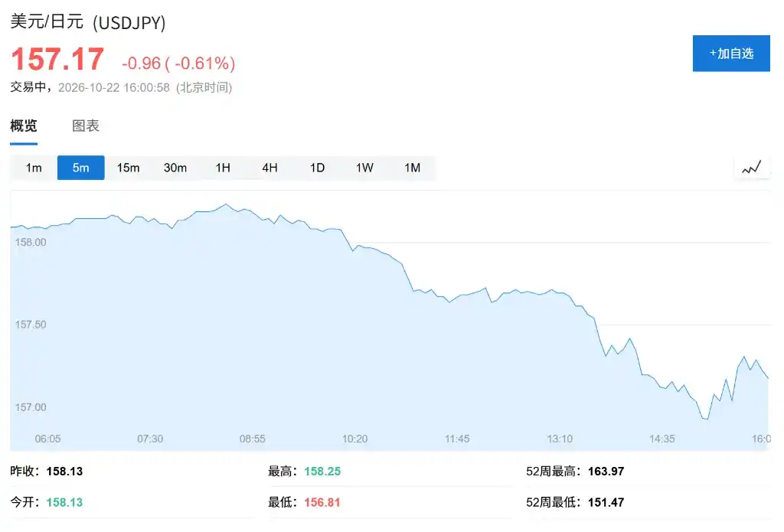The image size is (784, 532).
Task: Click the 157.17 current price
Action: click(57, 59)
